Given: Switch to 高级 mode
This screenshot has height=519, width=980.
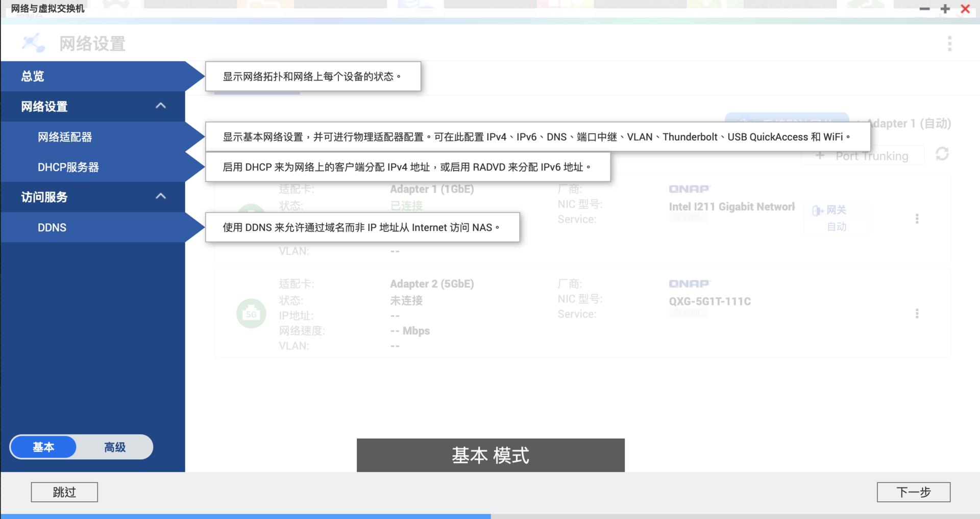Looking at the screenshot, I should click(115, 447).
